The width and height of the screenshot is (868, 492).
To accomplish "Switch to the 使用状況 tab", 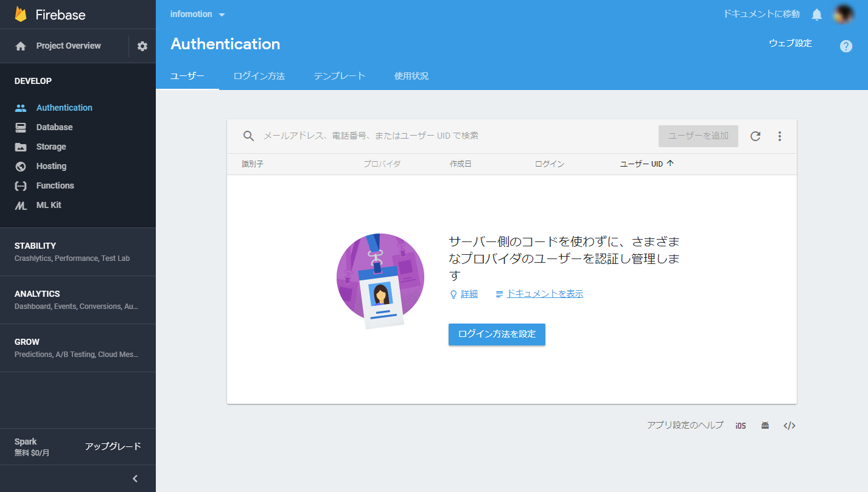I will tap(411, 76).
